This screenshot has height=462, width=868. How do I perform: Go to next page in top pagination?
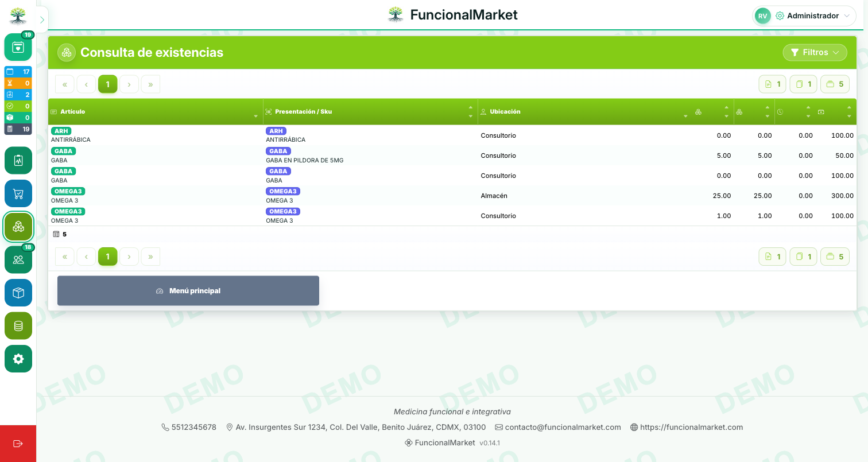click(x=129, y=84)
